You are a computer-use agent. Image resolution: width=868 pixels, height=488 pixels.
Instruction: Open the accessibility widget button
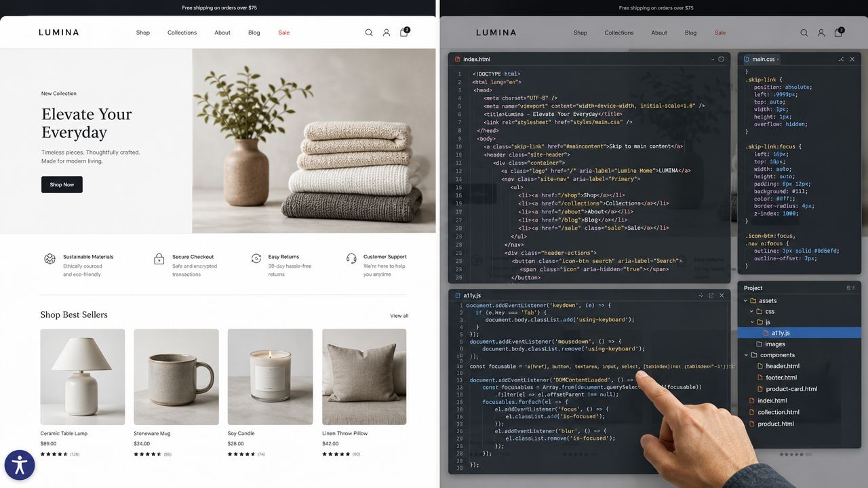coord(20,465)
